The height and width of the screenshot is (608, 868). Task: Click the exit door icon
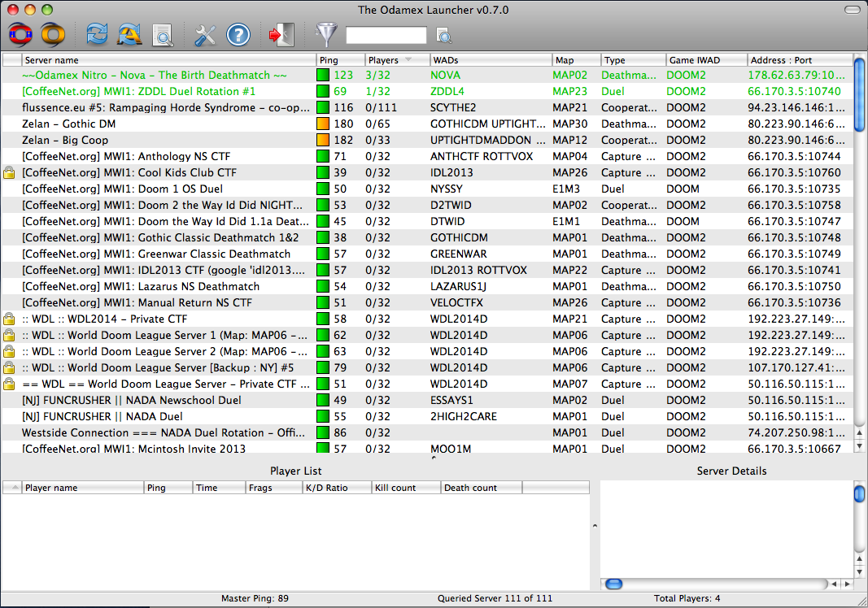pos(281,34)
